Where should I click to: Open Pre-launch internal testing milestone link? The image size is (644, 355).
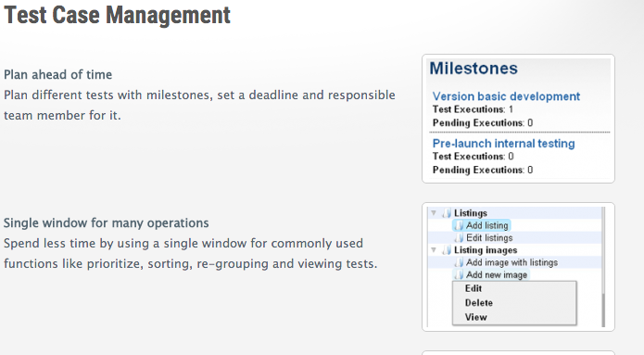[x=503, y=144]
